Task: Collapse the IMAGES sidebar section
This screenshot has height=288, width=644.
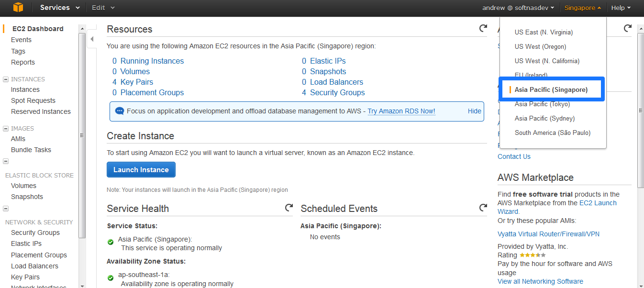Action: click(6, 129)
